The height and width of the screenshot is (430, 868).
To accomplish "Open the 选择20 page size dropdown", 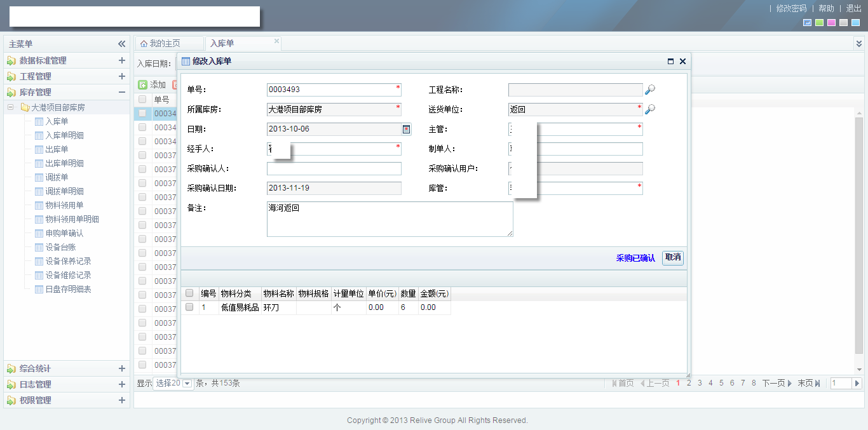I will 187,383.
